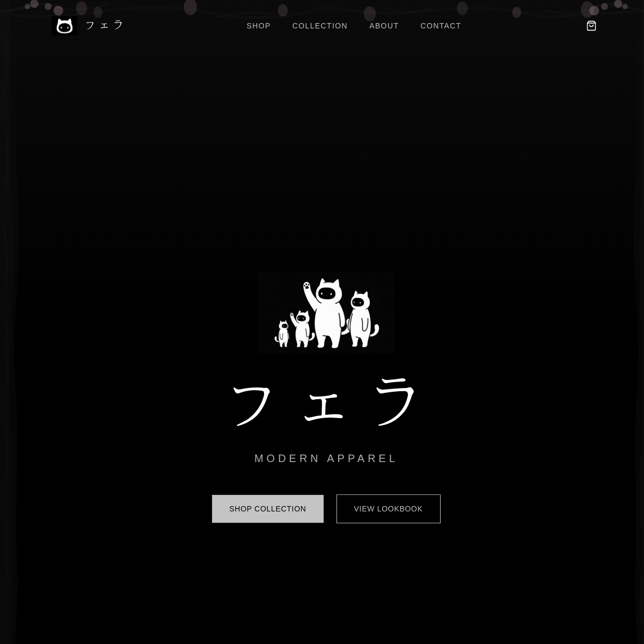
Task: Browse the lookbook with the outlined button
Action: 388,508
